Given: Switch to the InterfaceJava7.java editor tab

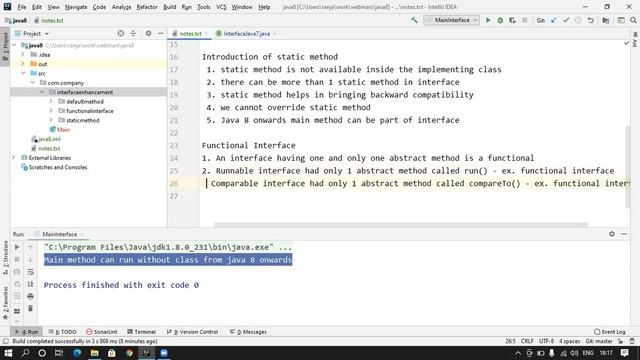Looking at the screenshot, I should coord(246,34).
